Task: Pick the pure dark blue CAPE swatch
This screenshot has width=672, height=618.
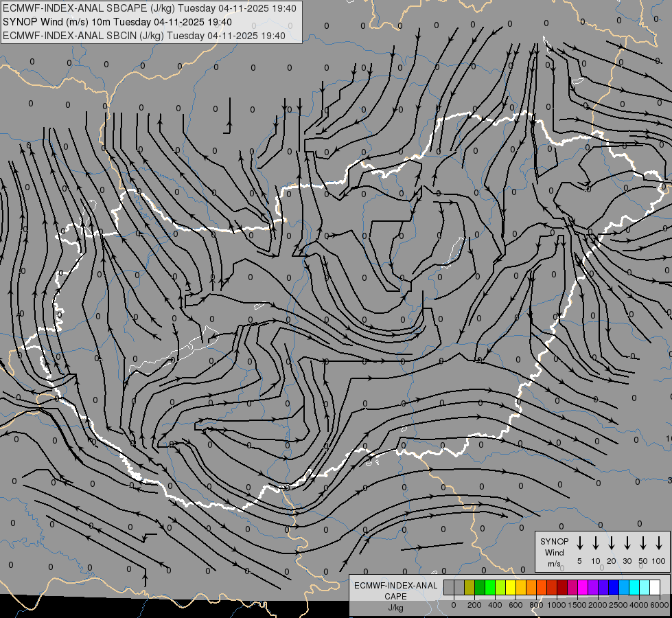Action: click(x=613, y=587)
